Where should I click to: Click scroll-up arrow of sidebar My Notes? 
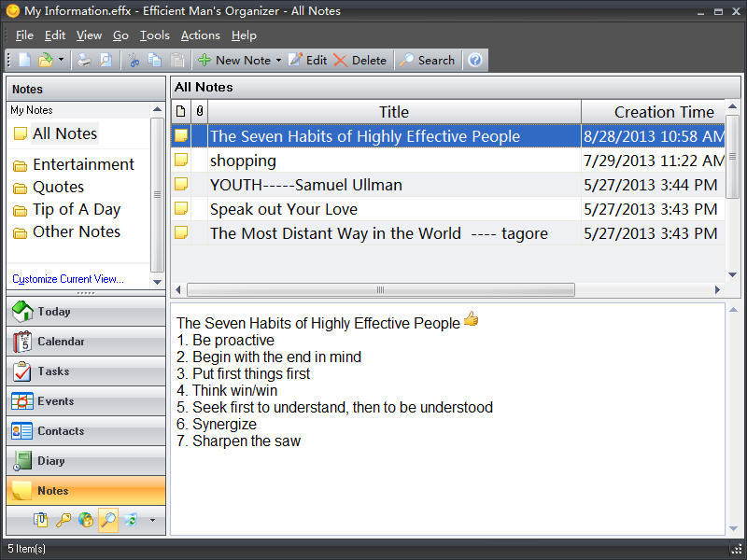pyautogui.click(x=157, y=109)
